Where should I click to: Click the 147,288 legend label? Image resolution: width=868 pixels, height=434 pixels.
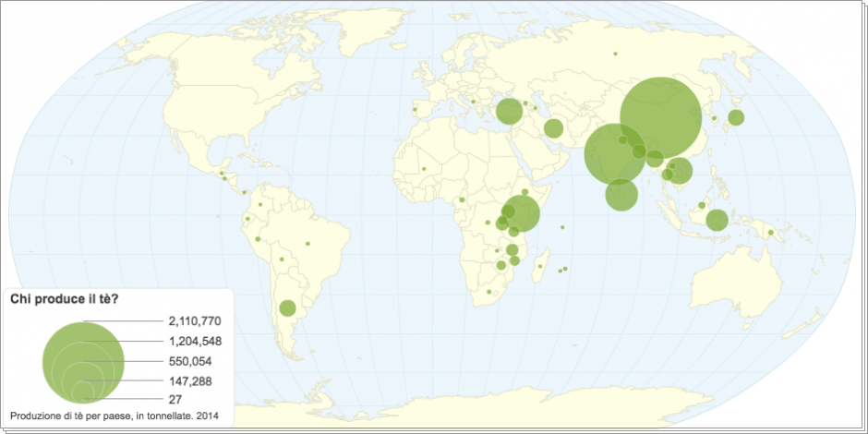pos(190,380)
